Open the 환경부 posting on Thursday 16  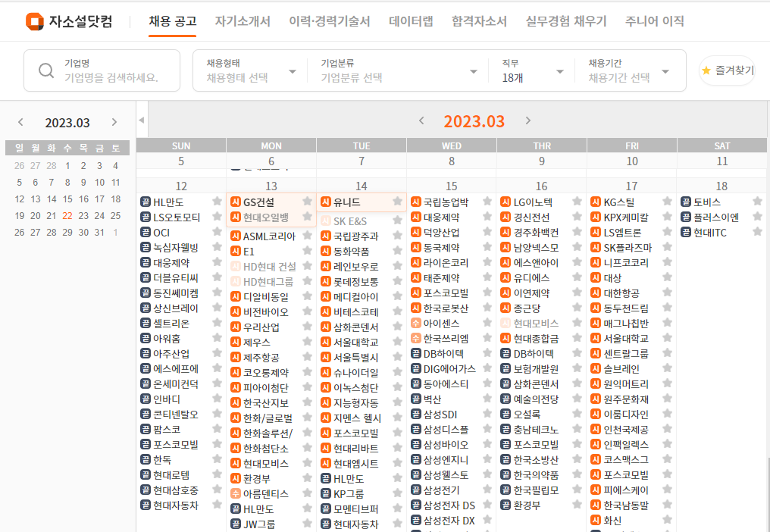527,505
